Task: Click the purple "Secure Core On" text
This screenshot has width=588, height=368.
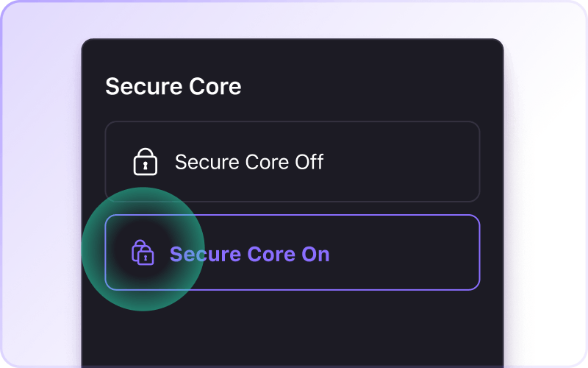Action: tap(249, 254)
